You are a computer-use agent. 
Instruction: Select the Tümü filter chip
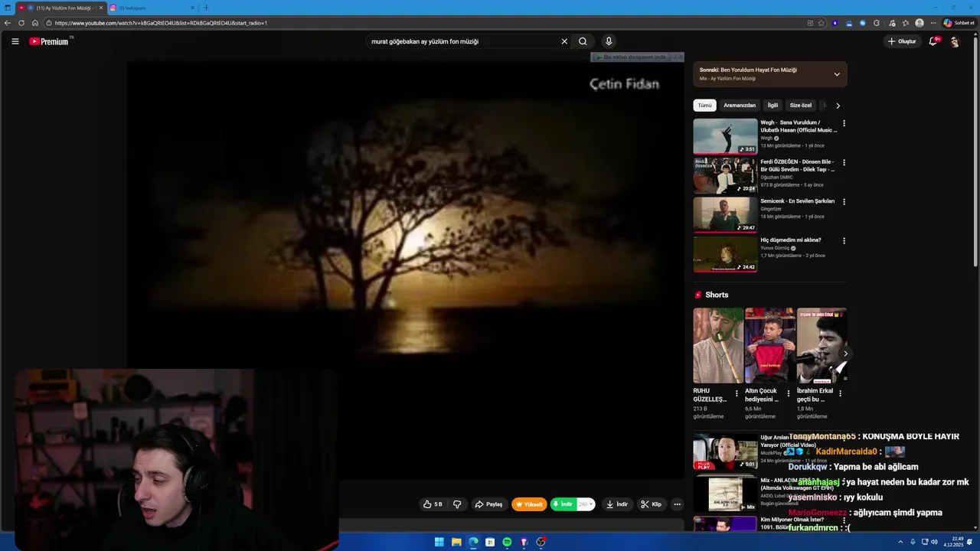[704, 106]
